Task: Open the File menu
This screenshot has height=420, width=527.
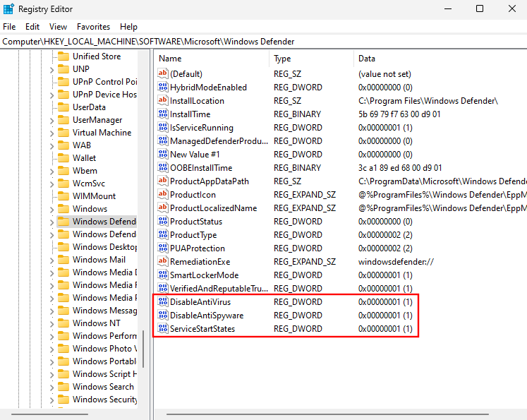Action: click(x=9, y=27)
